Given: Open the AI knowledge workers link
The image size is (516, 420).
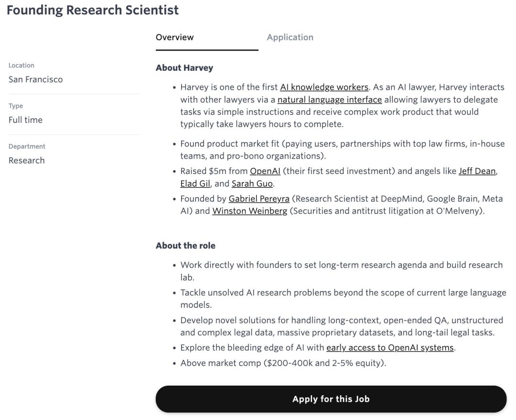Looking at the screenshot, I should click(x=324, y=87).
